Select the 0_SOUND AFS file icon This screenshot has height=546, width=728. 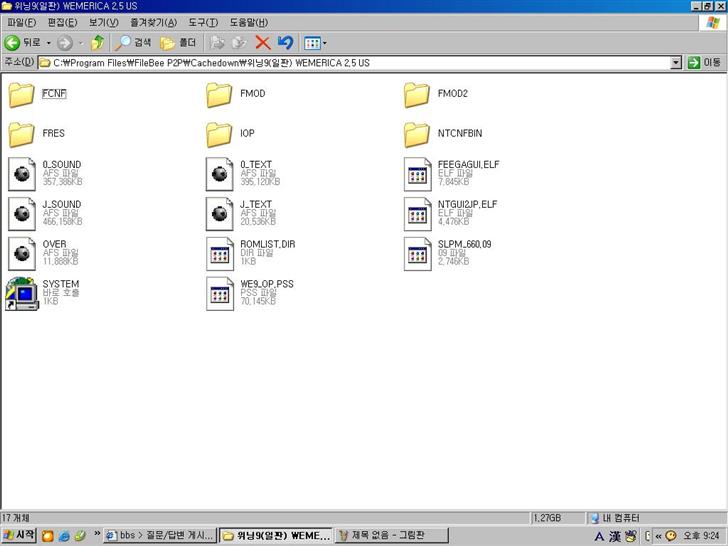coord(22,174)
